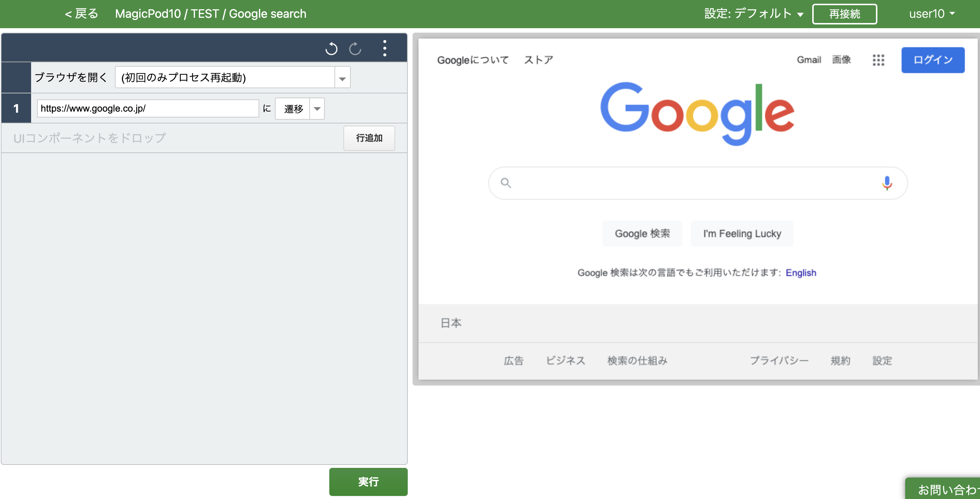The image size is (980, 499).
Task: Open the Gmail link
Action: click(x=809, y=60)
